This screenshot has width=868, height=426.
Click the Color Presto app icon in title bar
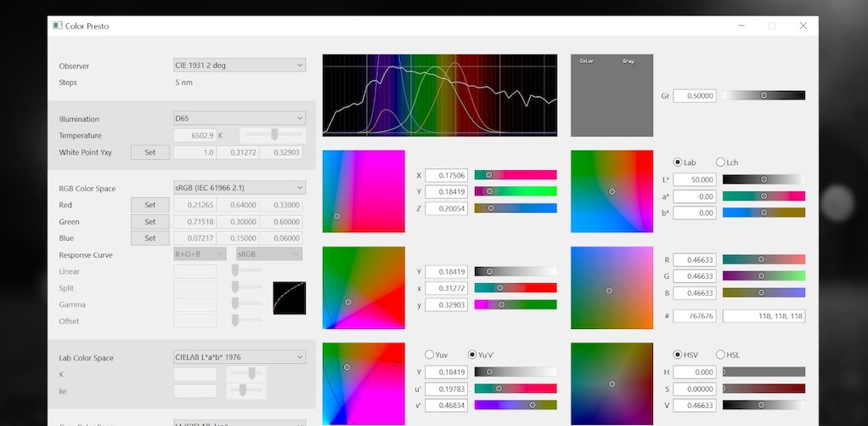58,26
